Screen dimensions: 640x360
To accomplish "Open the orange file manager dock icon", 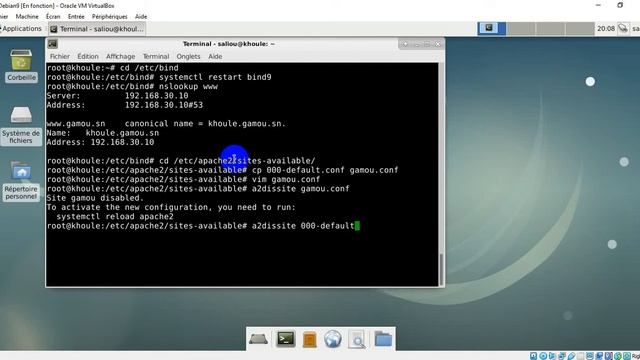I will [309, 339].
